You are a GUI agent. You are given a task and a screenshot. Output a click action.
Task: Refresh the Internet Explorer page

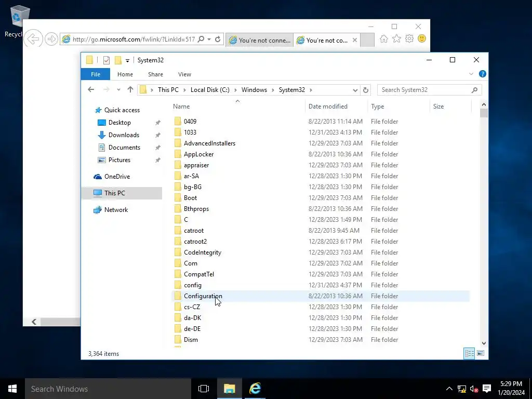pos(218,39)
